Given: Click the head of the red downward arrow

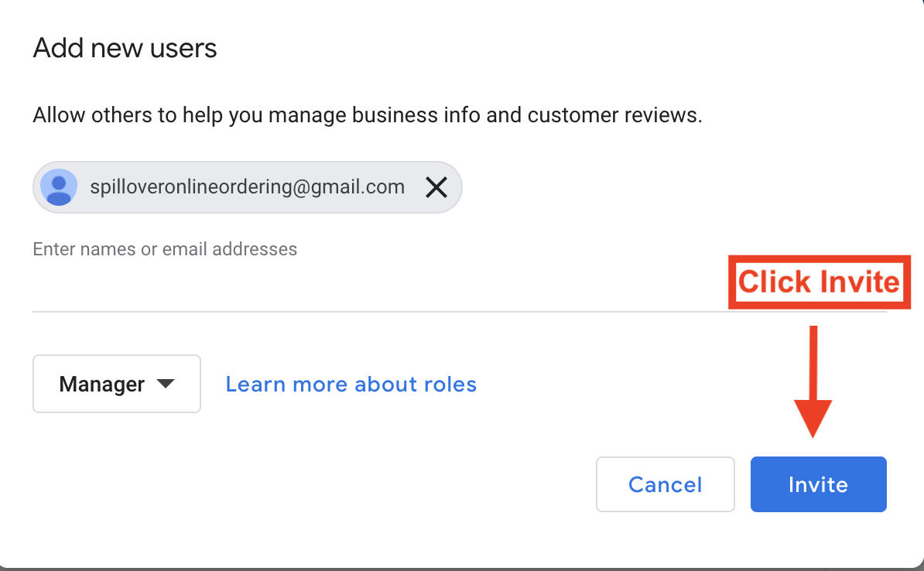Looking at the screenshot, I should tap(813, 419).
